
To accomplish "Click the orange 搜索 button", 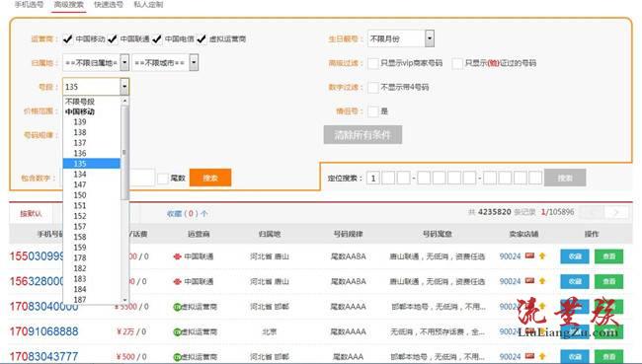I will coord(210,178).
